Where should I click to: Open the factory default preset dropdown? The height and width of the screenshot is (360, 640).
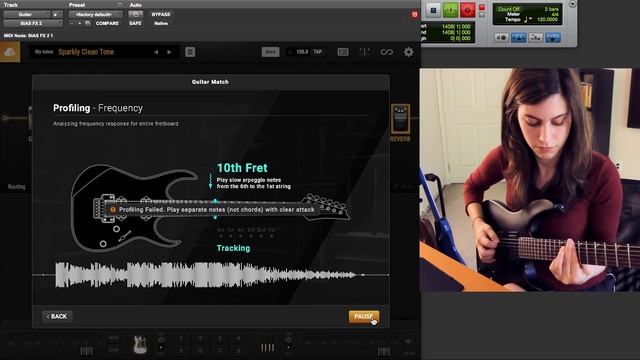pos(95,14)
